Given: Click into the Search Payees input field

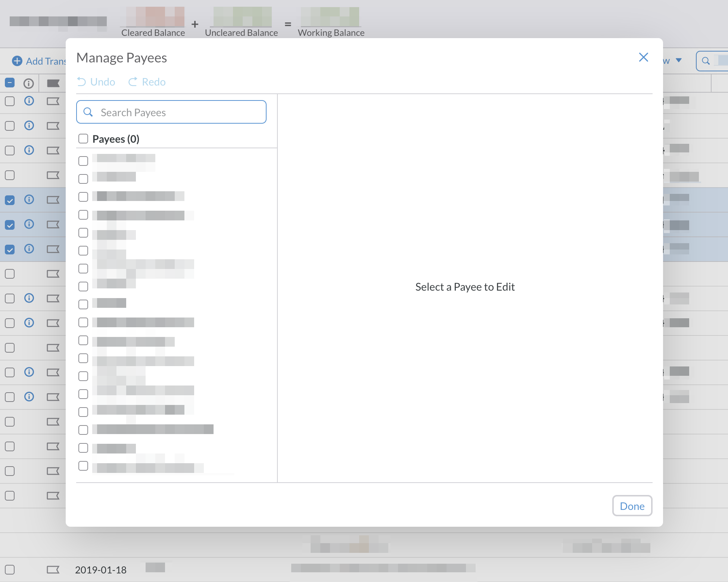Looking at the screenshot, I should pos(168,112).
